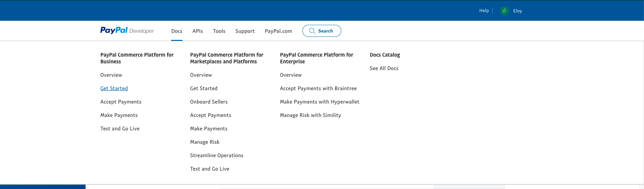Open Test and Go Live under Business
The image size is (644, 189).
coord(120,129)
